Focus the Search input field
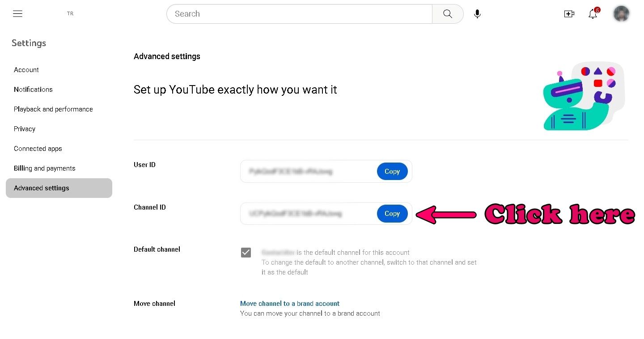The width and height of the screenshot is (644, 339). (x=299, y=14)
